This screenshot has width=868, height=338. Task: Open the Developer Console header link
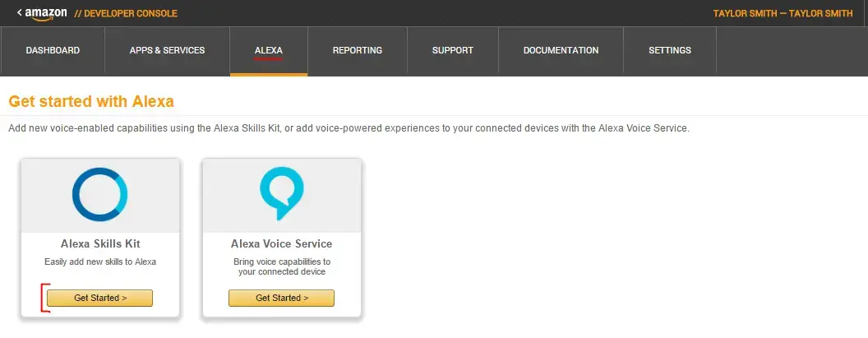(x=125, y=13)
